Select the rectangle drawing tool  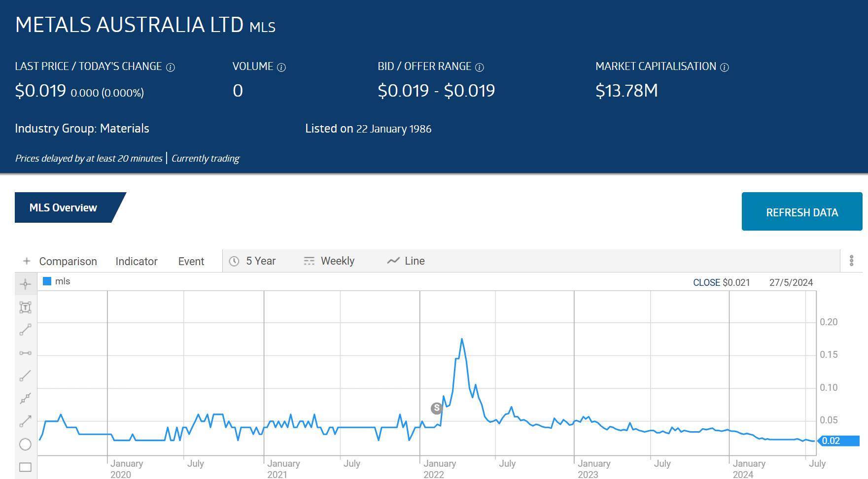tap(25, 467)
